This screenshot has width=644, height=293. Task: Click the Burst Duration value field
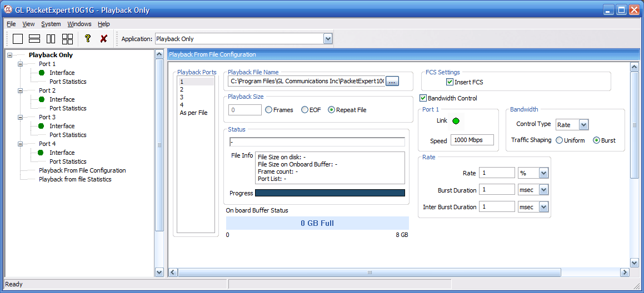pyautogui.click(x=497, y=190)
